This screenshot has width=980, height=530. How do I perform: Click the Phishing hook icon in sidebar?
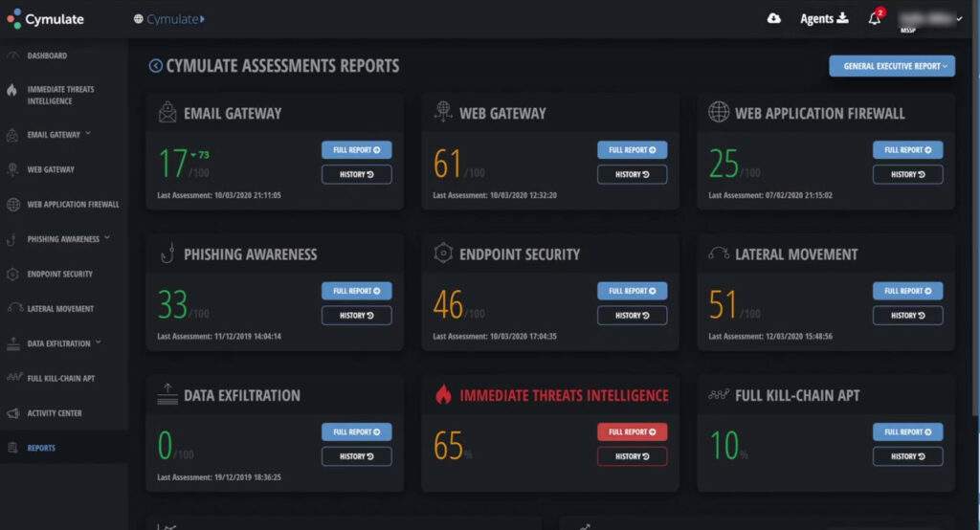coord(11,239)
